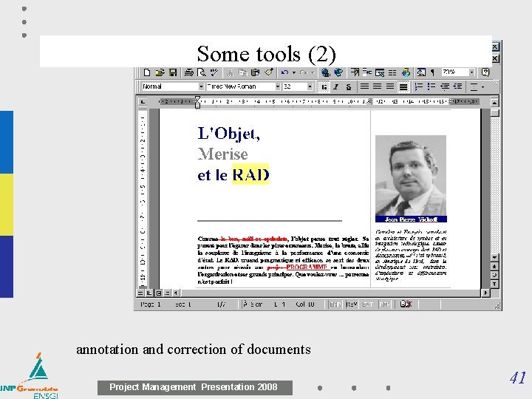The height and width of the screenshot is (399, 532).
Task: Center the text
Action: point(378,87)
